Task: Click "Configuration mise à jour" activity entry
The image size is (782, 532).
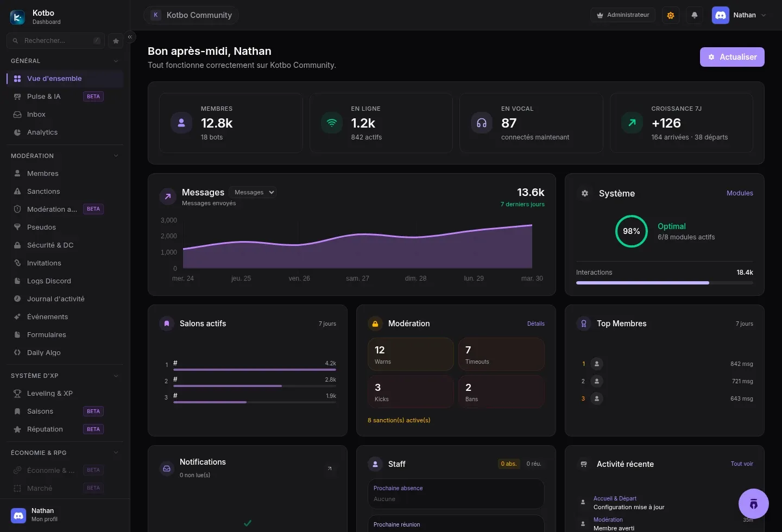Action: click(x=629, y=507)
